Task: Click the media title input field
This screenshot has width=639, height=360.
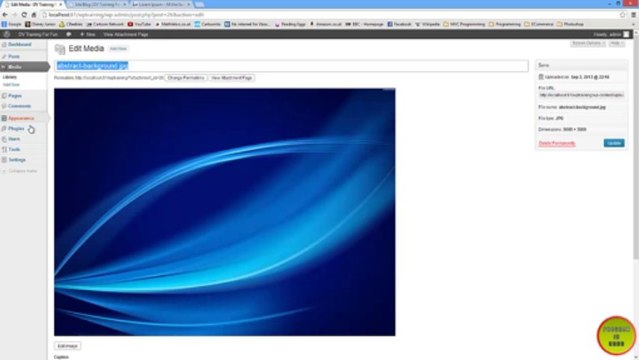Action: pos(291,66)
